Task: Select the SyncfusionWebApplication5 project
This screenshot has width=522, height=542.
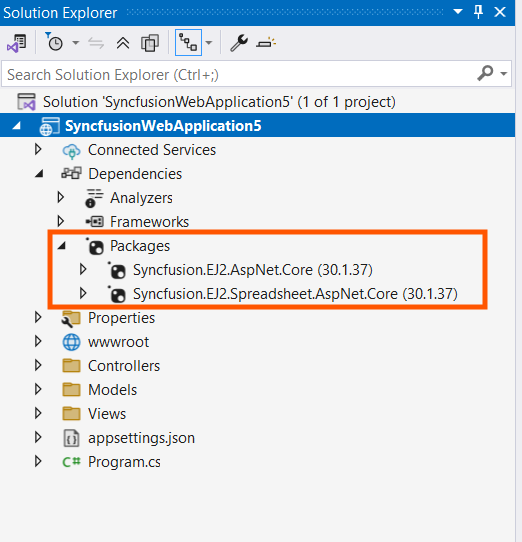Action: pyautogui.click(x=163, y=126)
